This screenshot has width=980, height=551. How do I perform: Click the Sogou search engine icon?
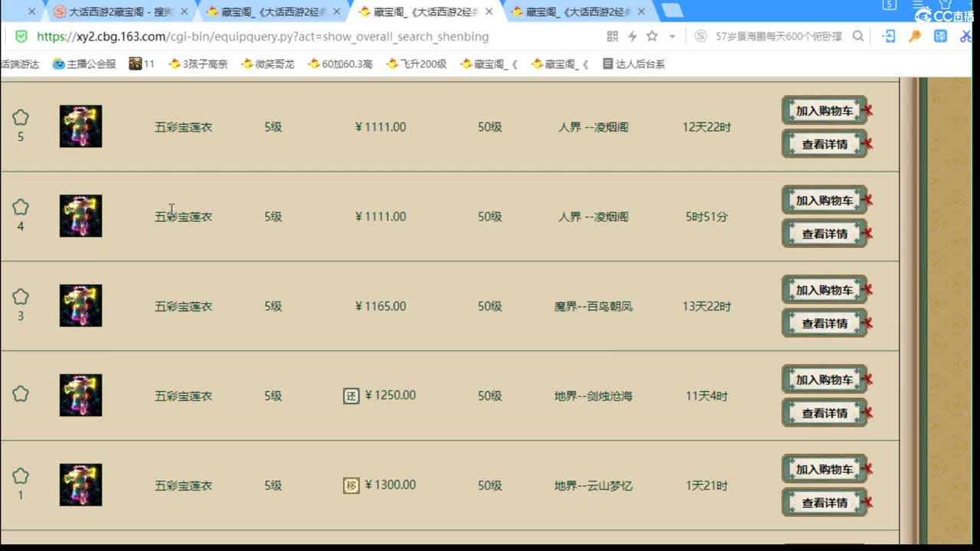click(701, 36)
